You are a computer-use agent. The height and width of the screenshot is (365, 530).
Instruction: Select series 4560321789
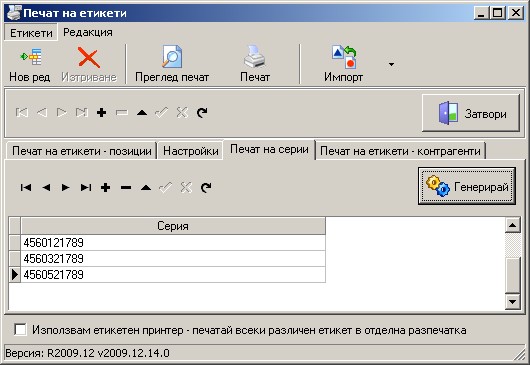tap(173, 259)
